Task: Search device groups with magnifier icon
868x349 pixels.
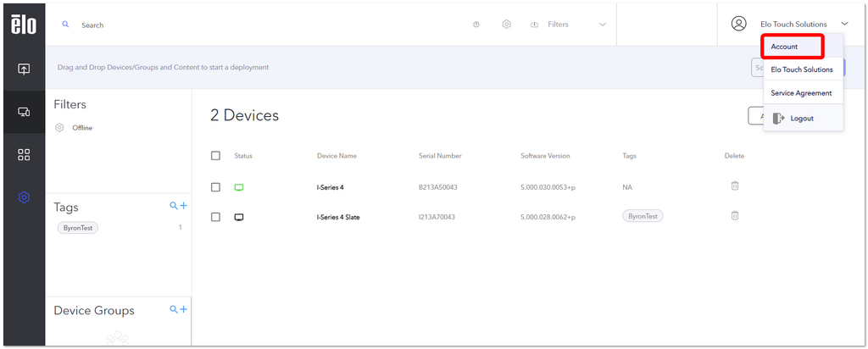Action: click(x=174, y=309)
